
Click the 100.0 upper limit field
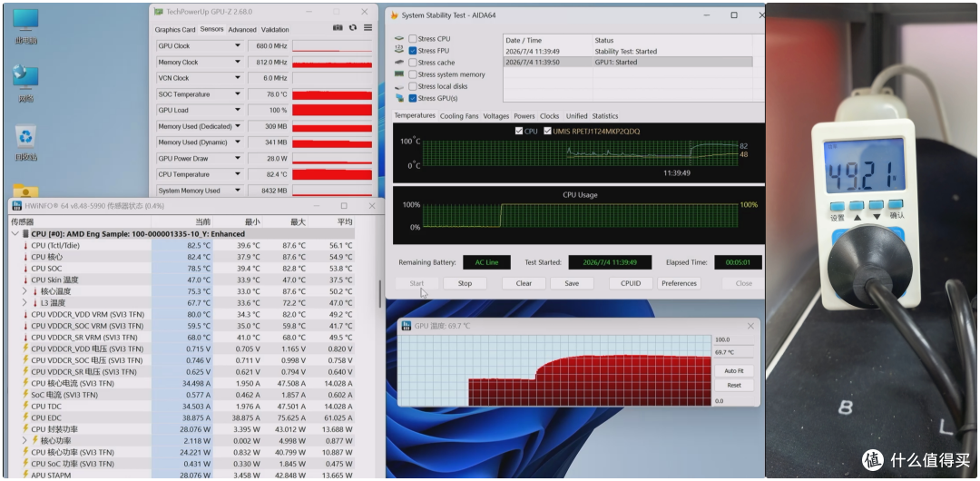pyautogui.click(x=733, y=339)
